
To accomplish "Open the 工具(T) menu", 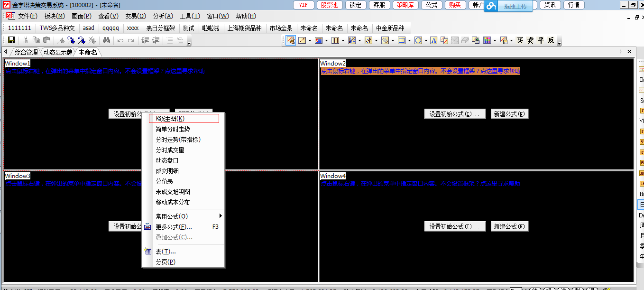I will tap(190, 16).
